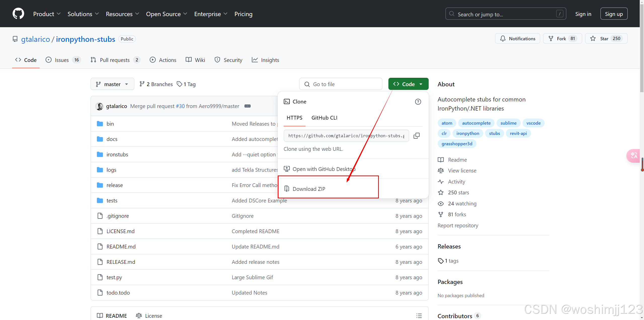Click the clone help question mark icon
Viewport: 644px width, 320px height.
[418, 102]
